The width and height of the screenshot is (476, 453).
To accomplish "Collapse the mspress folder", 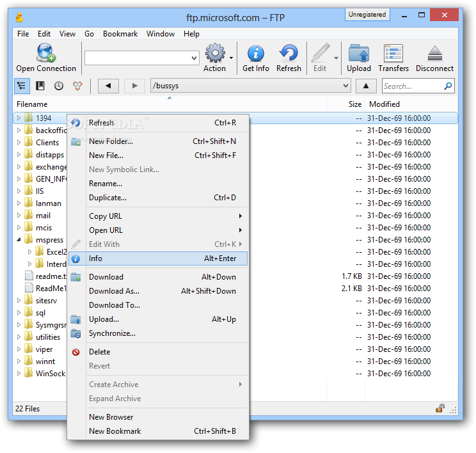I will (x=19, y=239).
